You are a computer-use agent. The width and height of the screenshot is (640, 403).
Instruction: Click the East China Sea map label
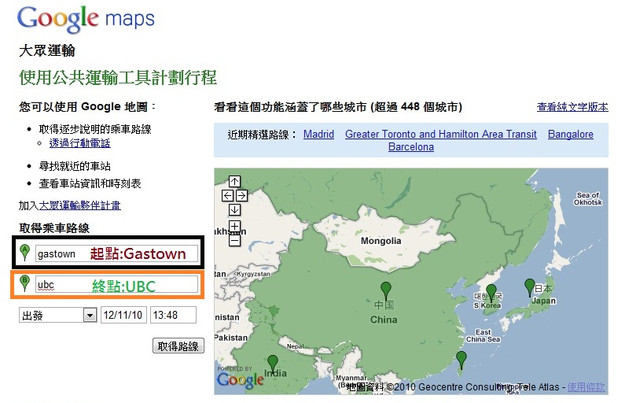pyautogui.click(x=483, y=336)
